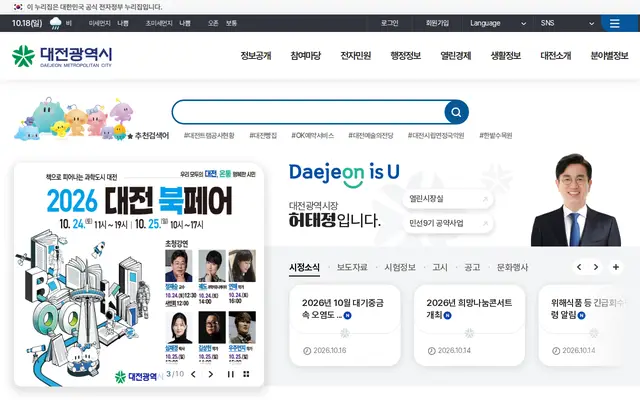The image size is (640, 400).
Task: Click next arrow in news section
Action: [596, 267]
